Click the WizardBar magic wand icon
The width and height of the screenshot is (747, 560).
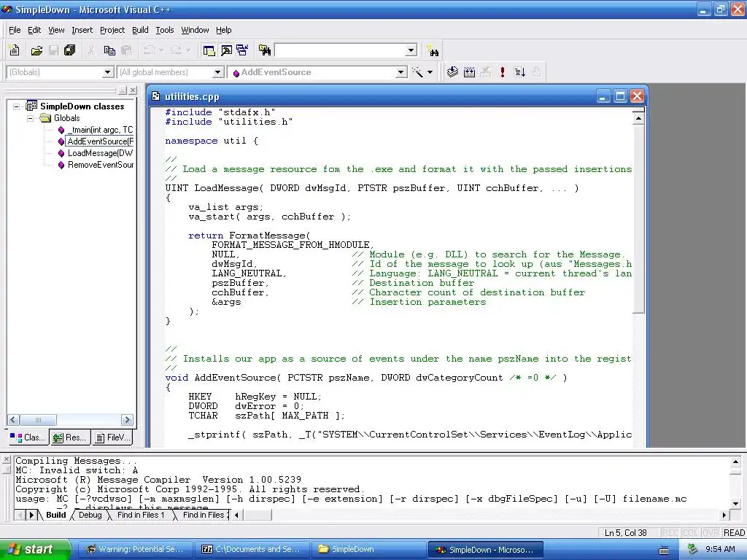[x=417, y=72]
